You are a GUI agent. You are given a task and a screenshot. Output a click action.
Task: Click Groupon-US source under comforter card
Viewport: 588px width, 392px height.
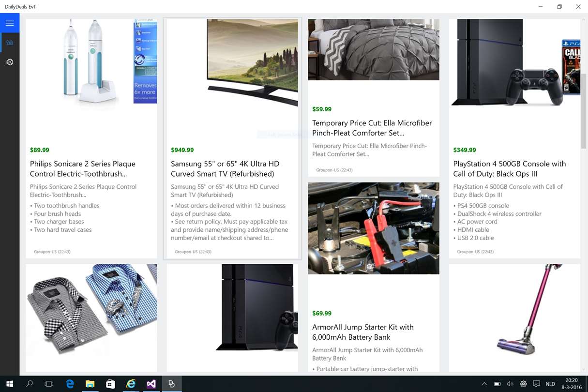(334, 170)
